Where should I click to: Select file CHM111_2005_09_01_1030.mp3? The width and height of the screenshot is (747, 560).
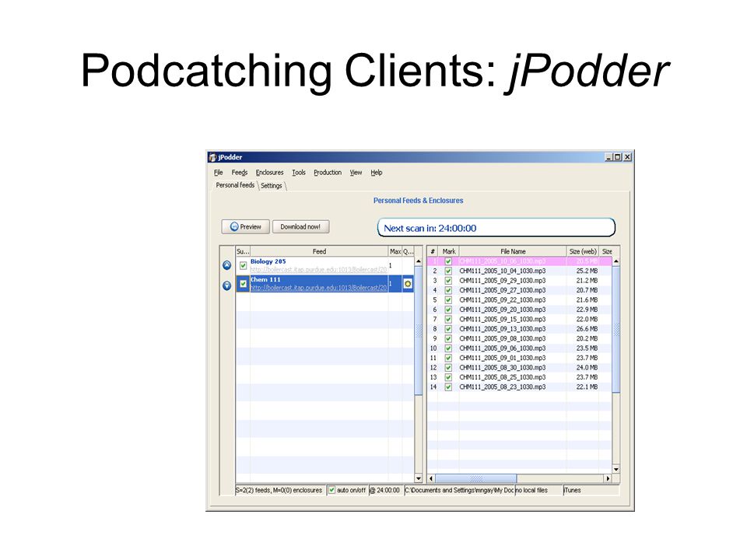(x=502, y=358)
